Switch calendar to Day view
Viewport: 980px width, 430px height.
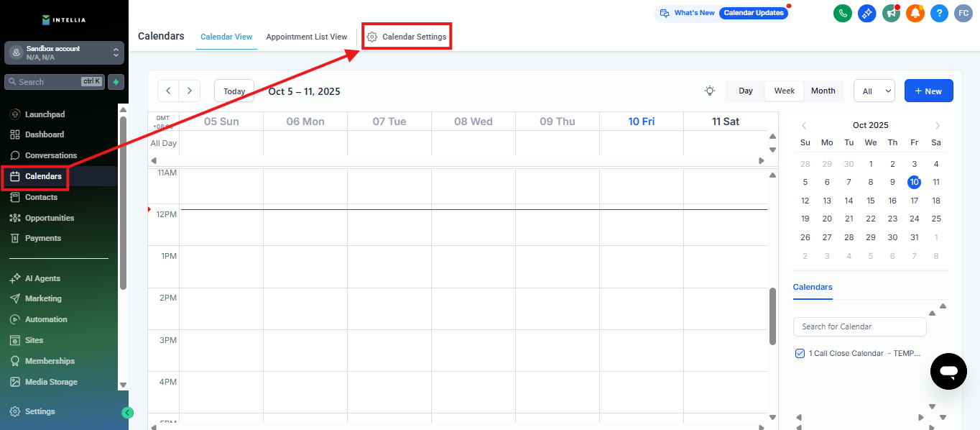745,91
